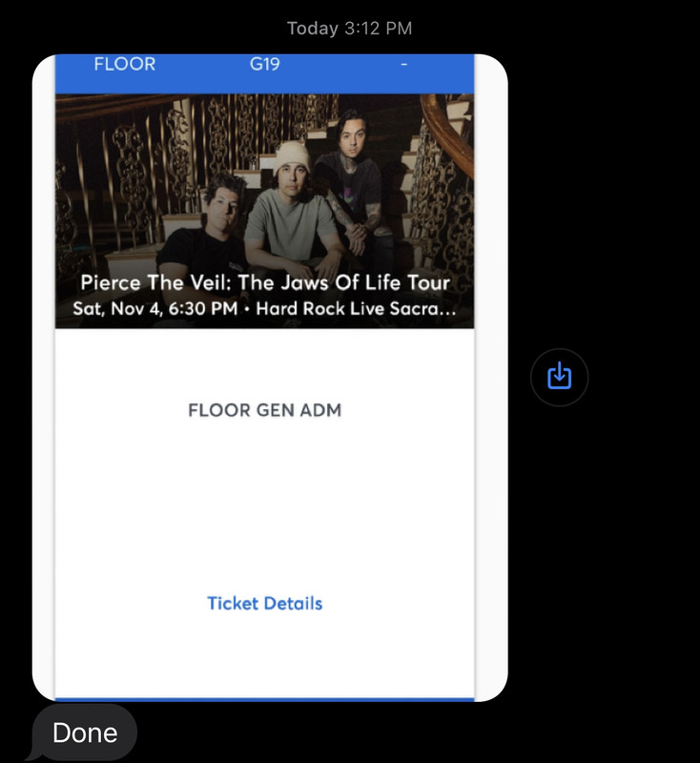This screenshot has width=700, height=763.
Task: Click the blue header strip of the ticket
Action: 264,74
